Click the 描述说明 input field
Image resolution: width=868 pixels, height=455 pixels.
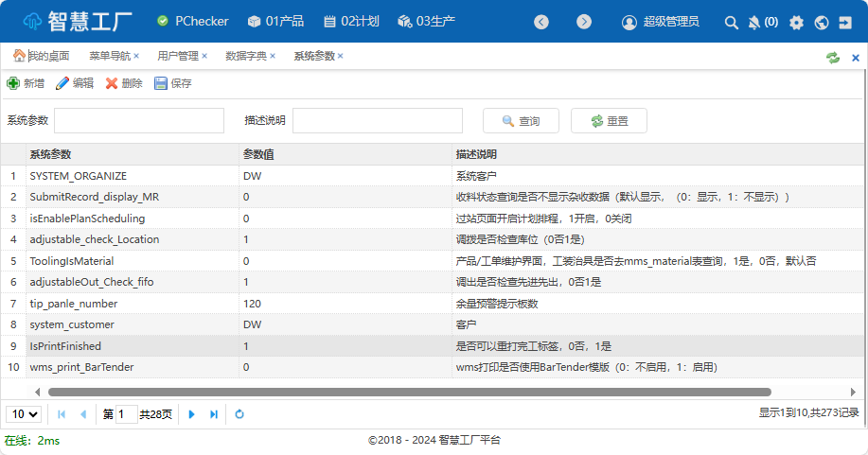tap(377, 120)
